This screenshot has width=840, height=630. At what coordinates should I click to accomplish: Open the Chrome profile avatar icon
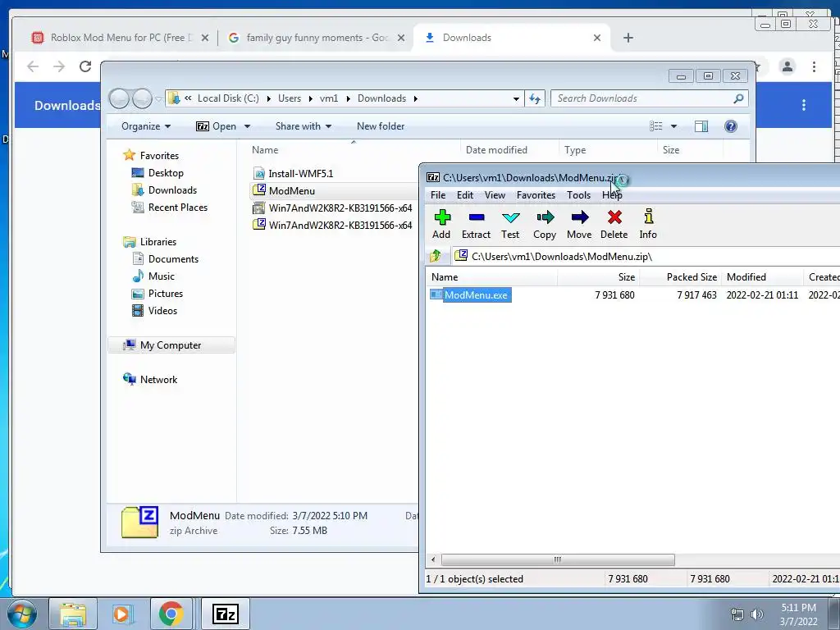pyautogui.click(x=787, y=66)
